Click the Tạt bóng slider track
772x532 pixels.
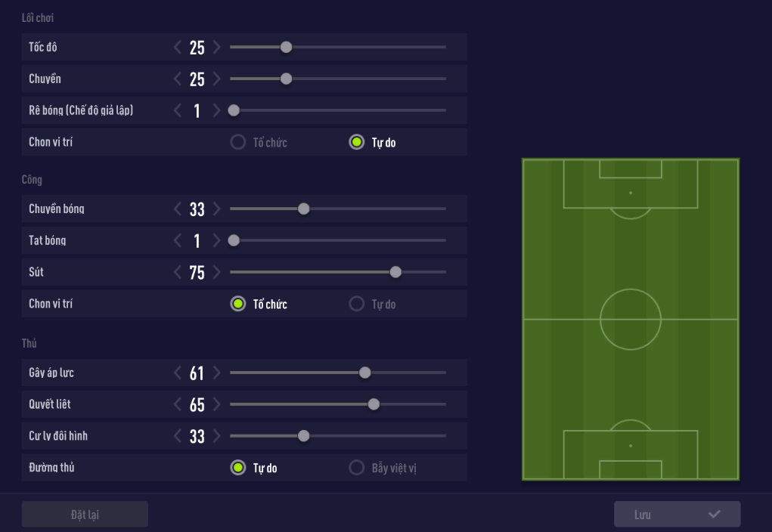(340, 240)
